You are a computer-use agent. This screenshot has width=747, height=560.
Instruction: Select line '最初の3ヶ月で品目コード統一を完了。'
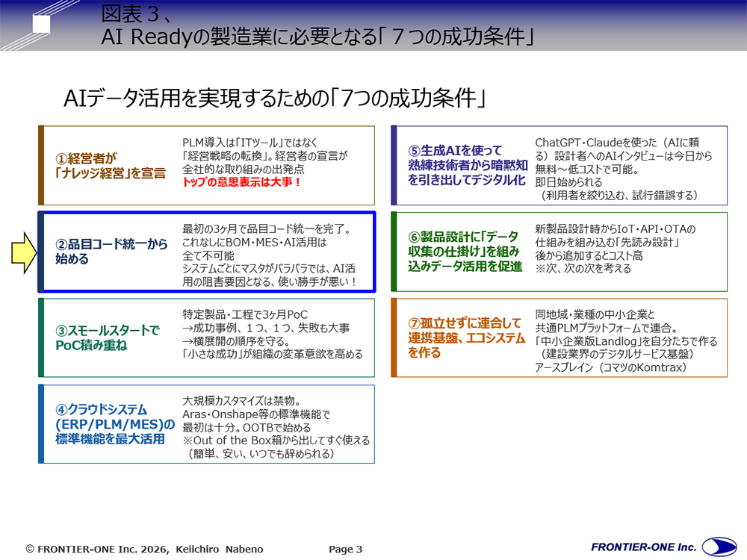(x=267, y=228)
